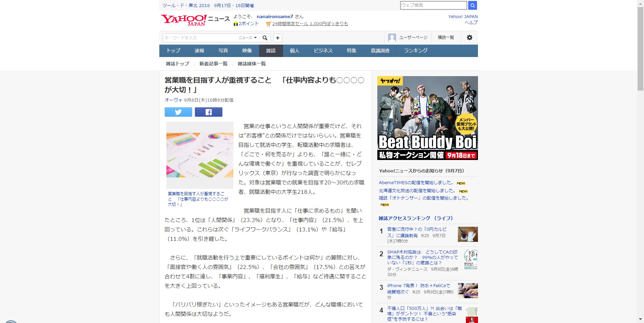Open the 北海道文化放送 notice link
This screenshot has width=644, height=323.
[x=417, y=191]
